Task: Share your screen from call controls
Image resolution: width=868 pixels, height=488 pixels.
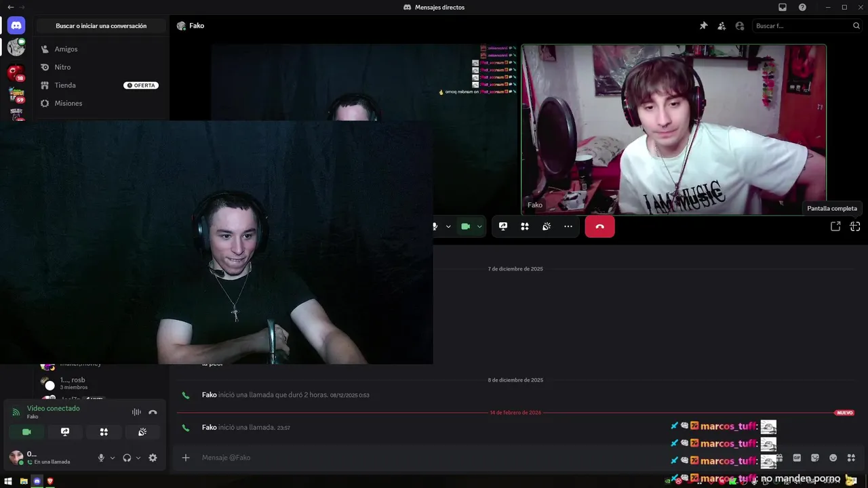Action: [503, 226]
